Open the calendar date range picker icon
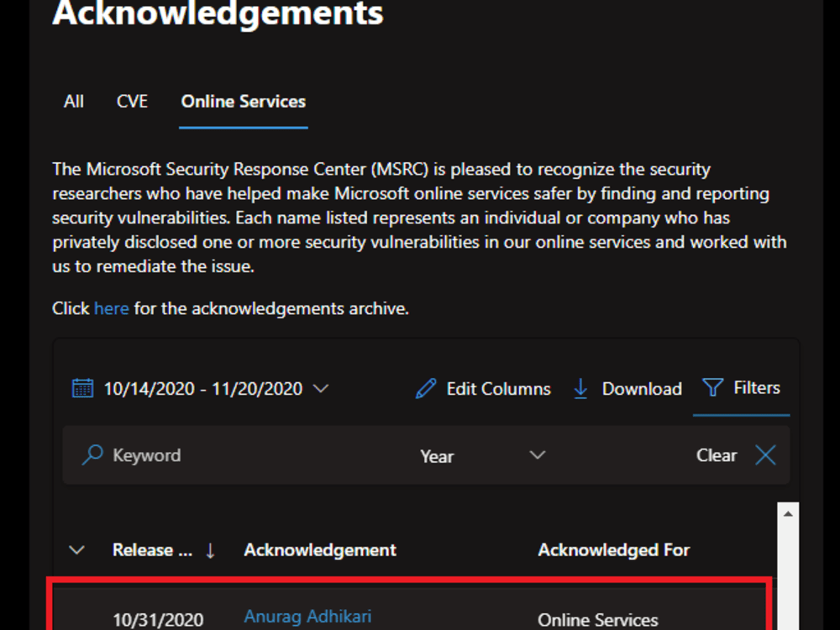The height and width of the screenshot is (630, 840). (82, 388)
